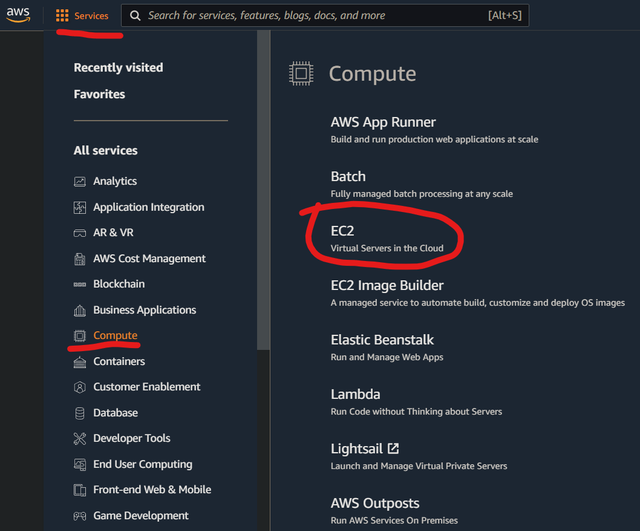
Task: Select End User Computing category
Action: (x=143, y=464)
